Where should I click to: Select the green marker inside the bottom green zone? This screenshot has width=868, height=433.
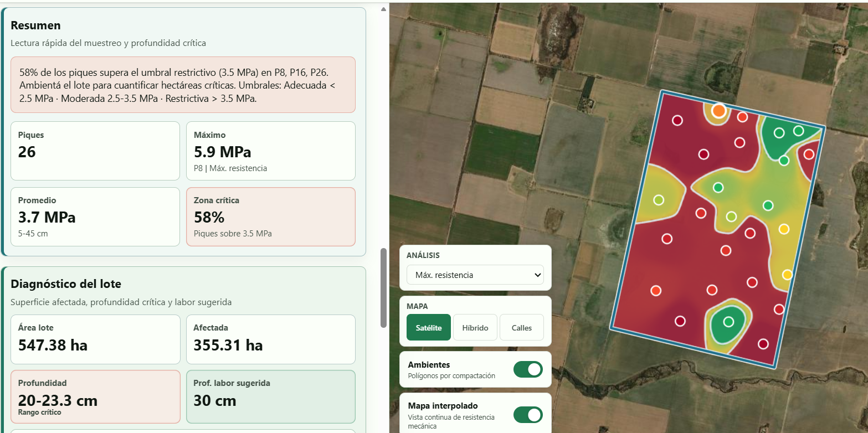[728, 322]
